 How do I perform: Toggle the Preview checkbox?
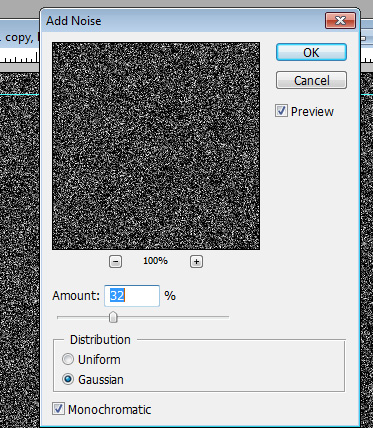(x=281, y=111)
